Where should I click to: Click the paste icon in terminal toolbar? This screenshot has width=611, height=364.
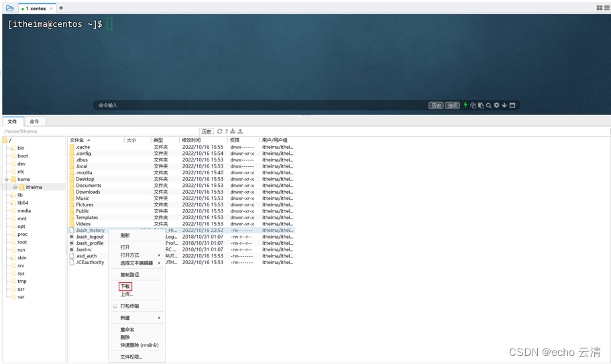pos(481,105)
